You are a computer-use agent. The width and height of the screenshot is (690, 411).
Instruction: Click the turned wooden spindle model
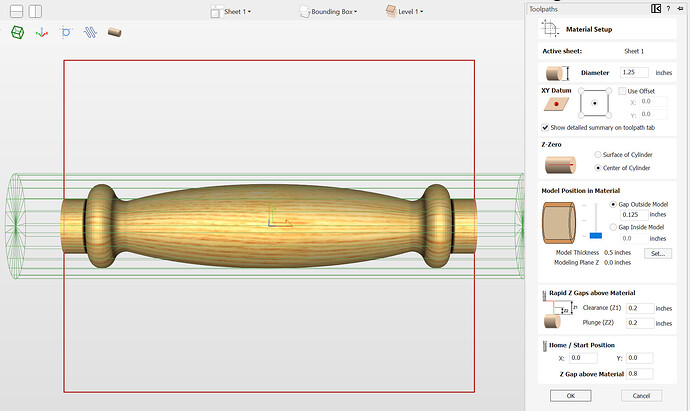(269, 226)
